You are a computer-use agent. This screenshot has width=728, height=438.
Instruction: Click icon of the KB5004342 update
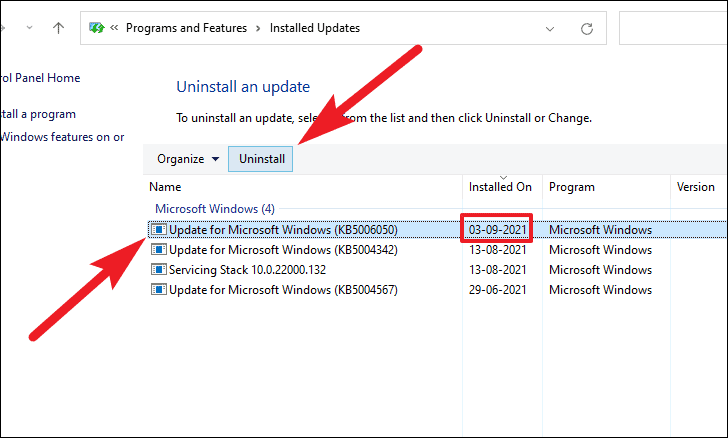(x=159, y=249)
